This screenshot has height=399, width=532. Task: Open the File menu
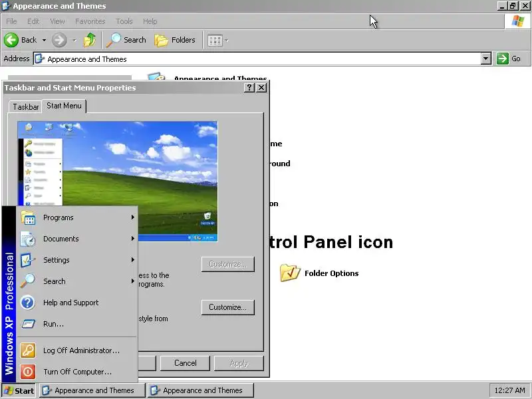tap(11, 21)
